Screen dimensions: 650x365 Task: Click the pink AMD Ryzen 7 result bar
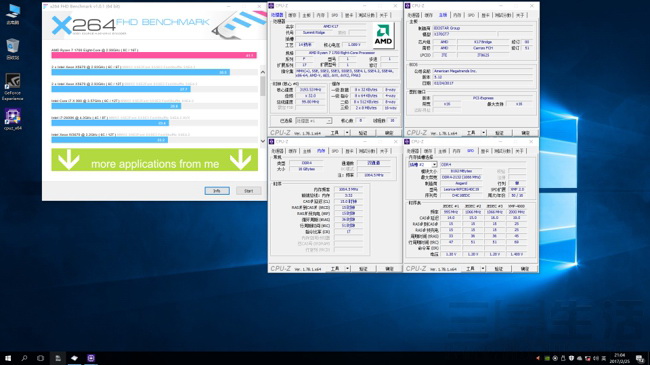click(154, 55)
